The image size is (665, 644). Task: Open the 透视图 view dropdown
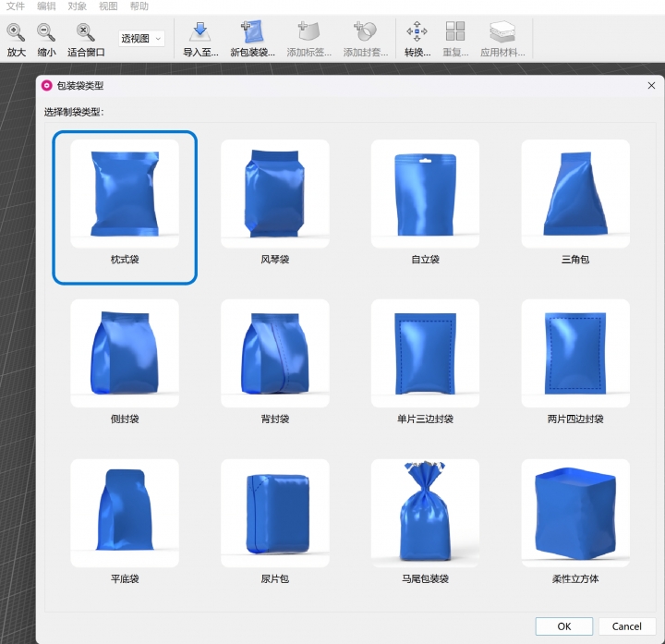click(x=142, y=39)
